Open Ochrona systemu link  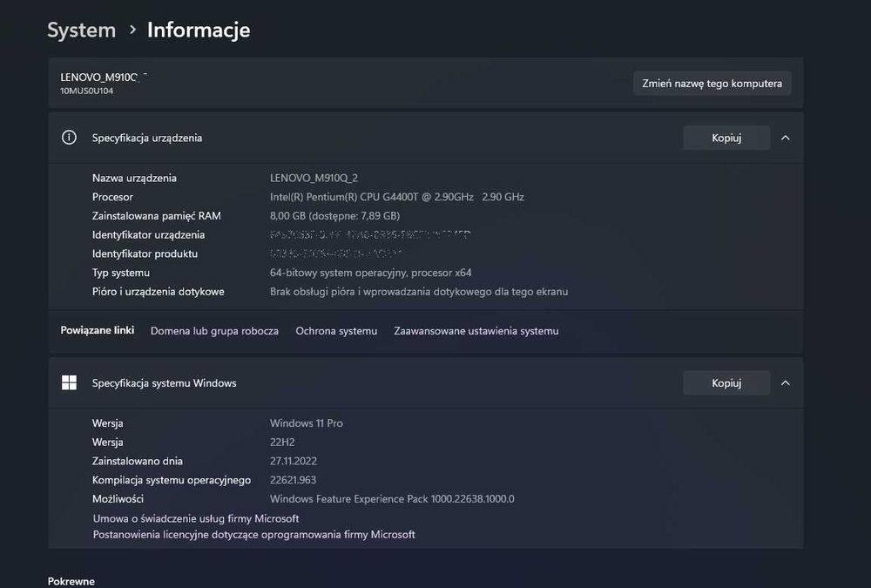point(336,331)
